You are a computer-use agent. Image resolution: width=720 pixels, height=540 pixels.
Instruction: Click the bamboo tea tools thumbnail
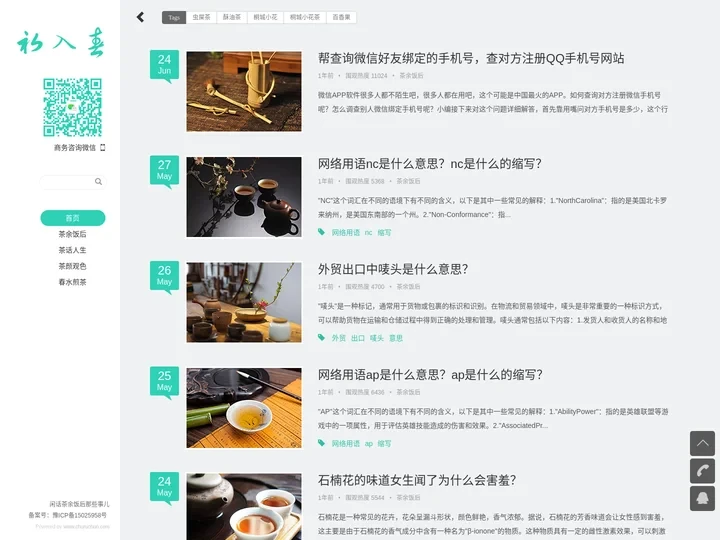coord(244,91)
